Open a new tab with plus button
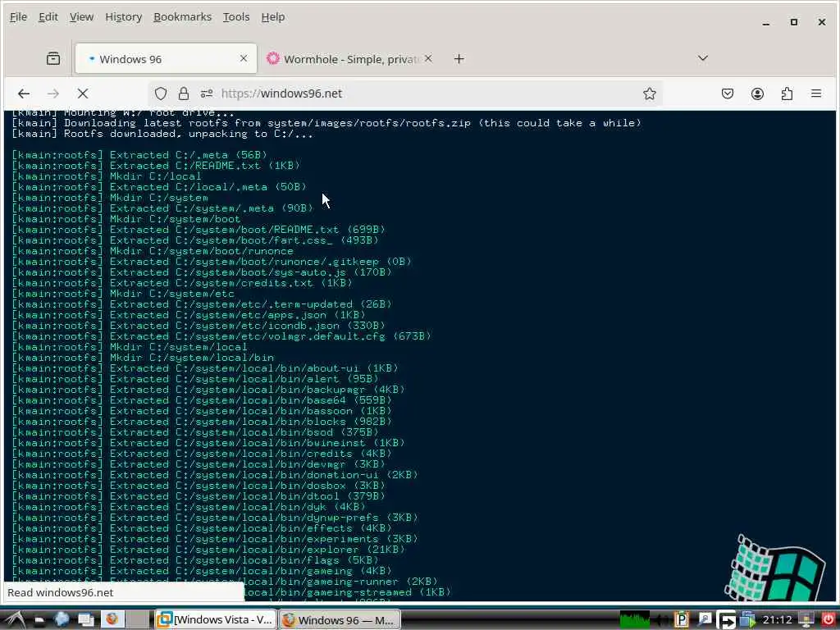 [x=459, y=59]
